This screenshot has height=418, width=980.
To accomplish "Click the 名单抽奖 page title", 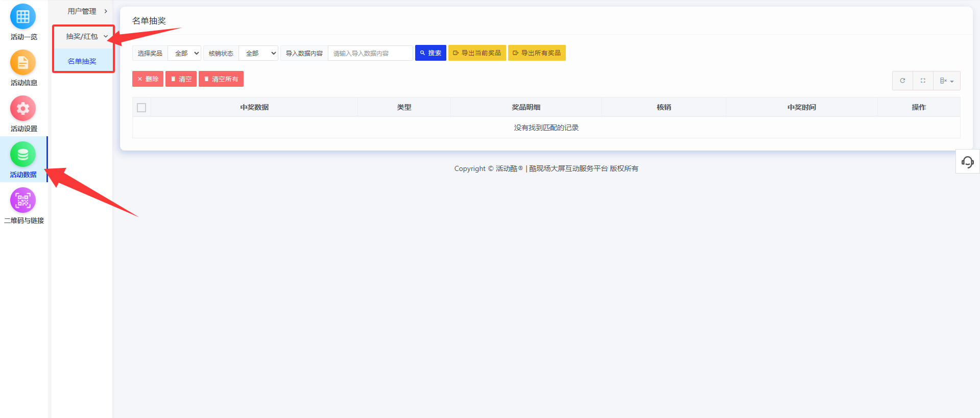I will (x=149, y=21).
